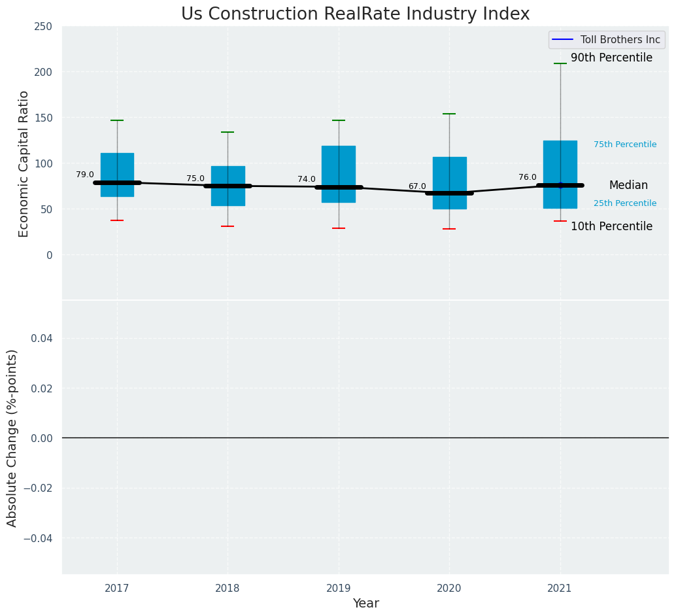676x616 pixels.
Task: Click the 90th Percentile annotation
Action: point(611,58)
